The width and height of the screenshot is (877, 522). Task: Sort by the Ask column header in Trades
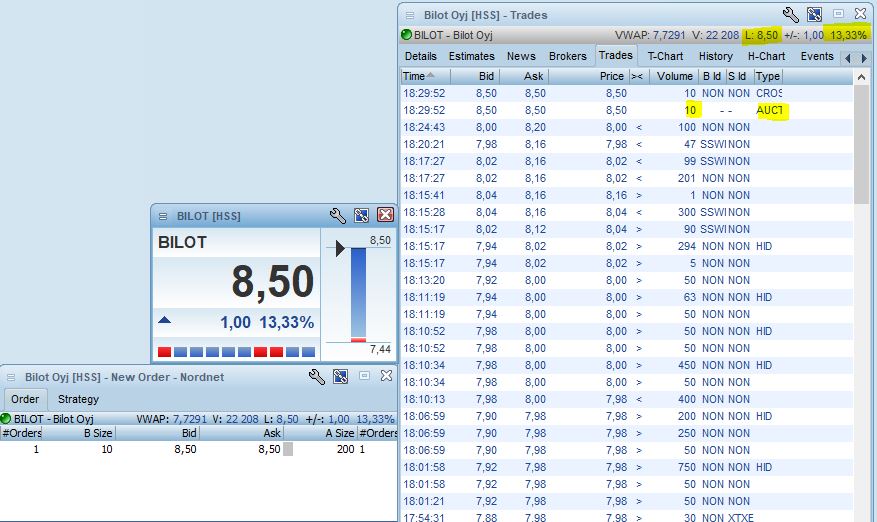(524, 77)
